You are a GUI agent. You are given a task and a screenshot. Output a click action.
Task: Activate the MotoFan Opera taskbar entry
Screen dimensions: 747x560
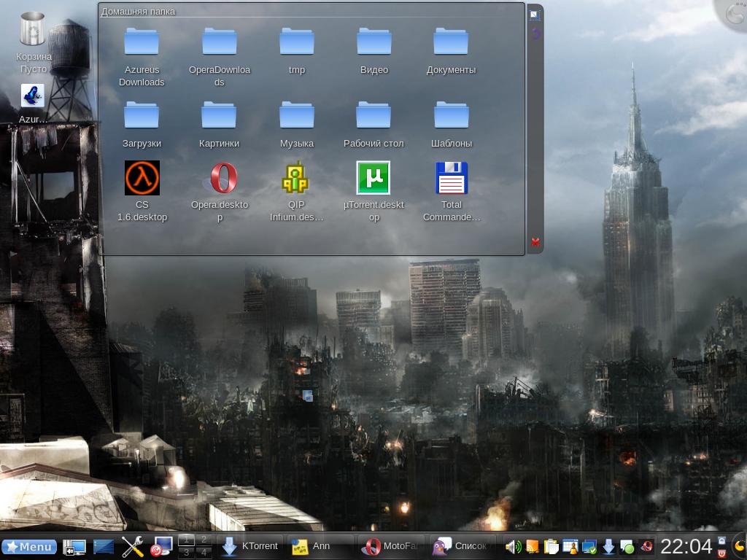[391, 546]
